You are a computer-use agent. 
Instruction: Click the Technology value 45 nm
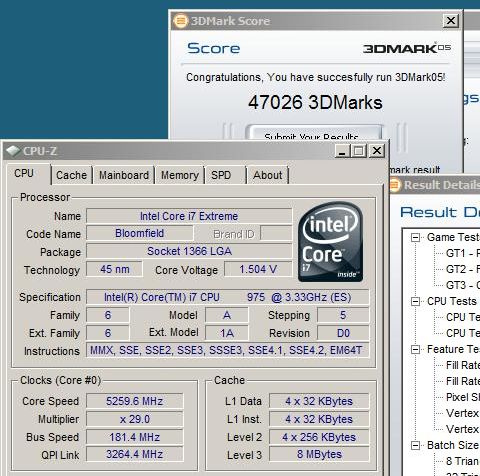[115, 269]
